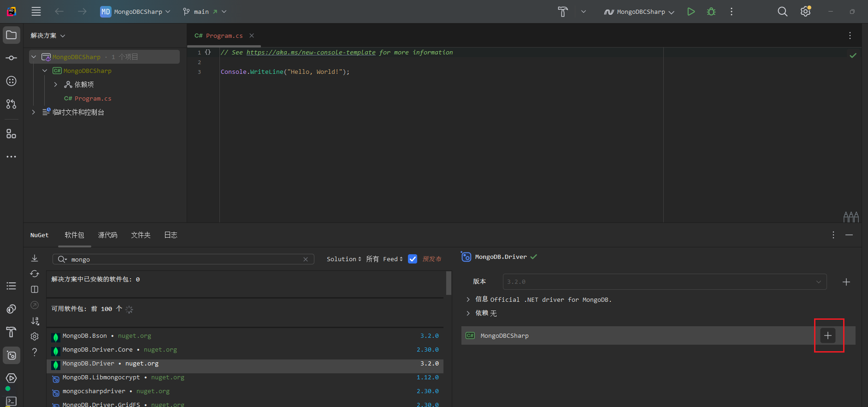Screen dimensions: 868x407
Task: Open the aka.ms new-console-template link
Action: 311,53
